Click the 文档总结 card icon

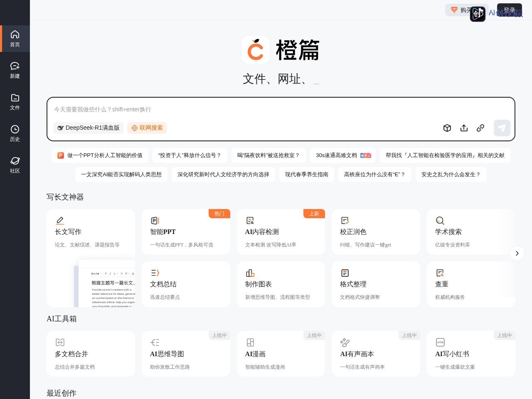[x=155, y=273]
